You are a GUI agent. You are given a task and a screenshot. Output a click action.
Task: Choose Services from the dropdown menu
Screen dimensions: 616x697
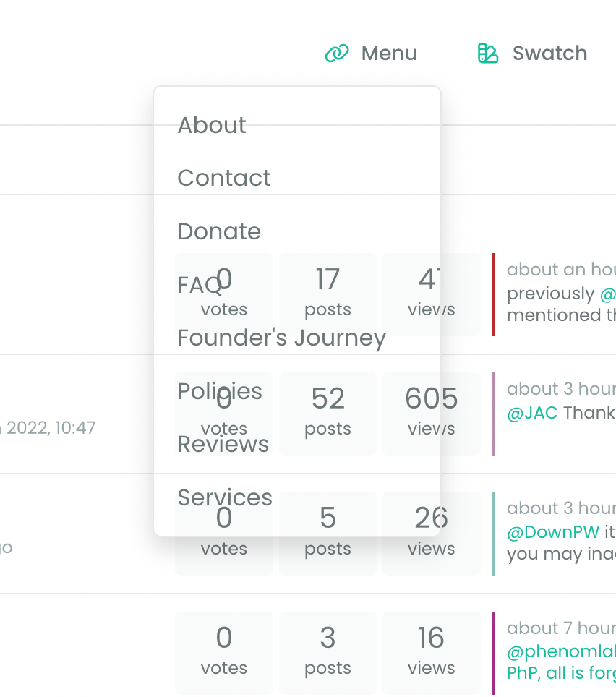[x=225, y=497]
